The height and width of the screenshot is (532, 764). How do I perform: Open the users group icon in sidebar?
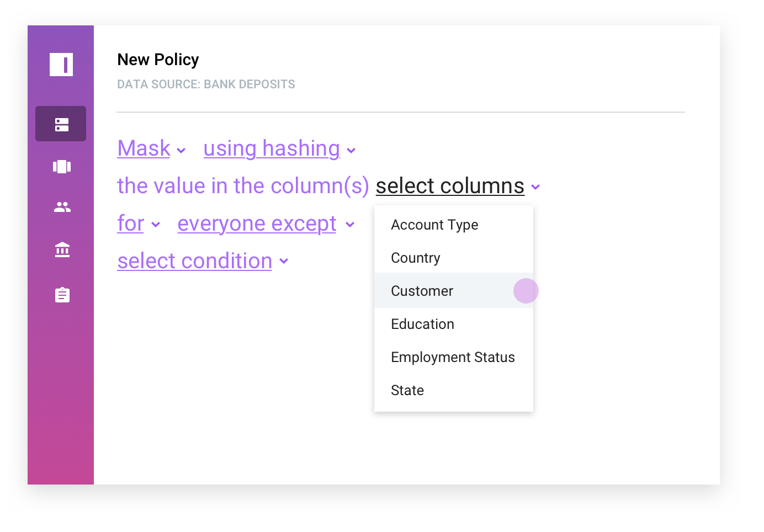pos(62,207)
